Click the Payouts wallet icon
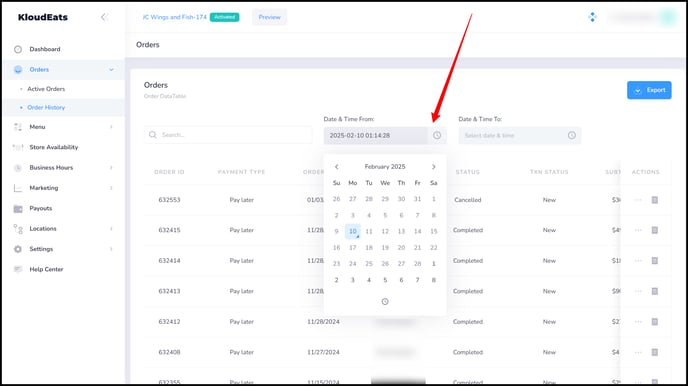688x386 pixels. [18, 208]
